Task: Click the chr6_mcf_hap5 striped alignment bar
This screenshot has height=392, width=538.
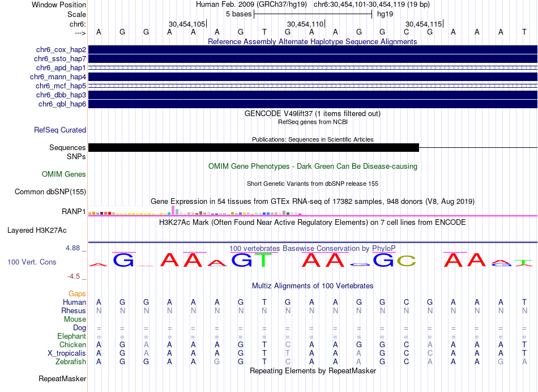Action: 313,86
